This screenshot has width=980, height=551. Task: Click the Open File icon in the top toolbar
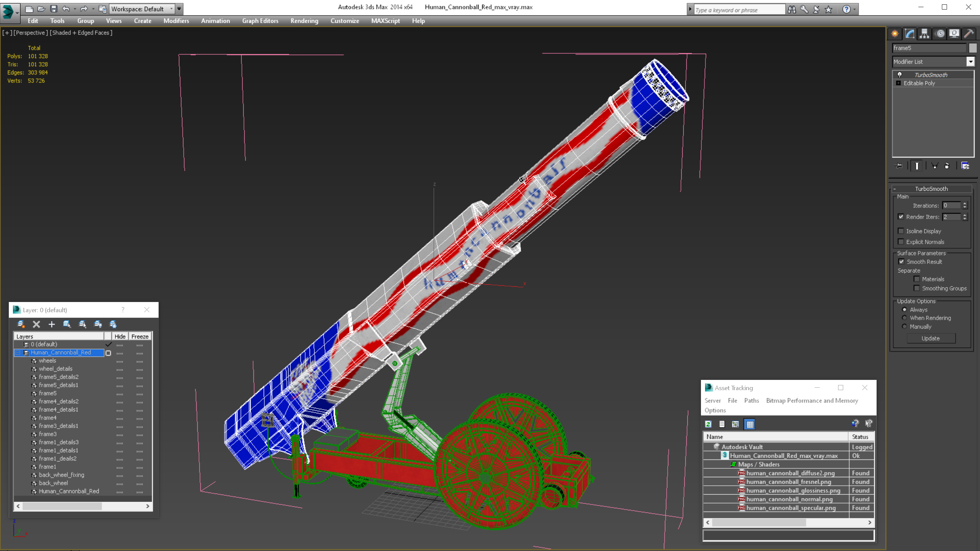tap(41, 9)
